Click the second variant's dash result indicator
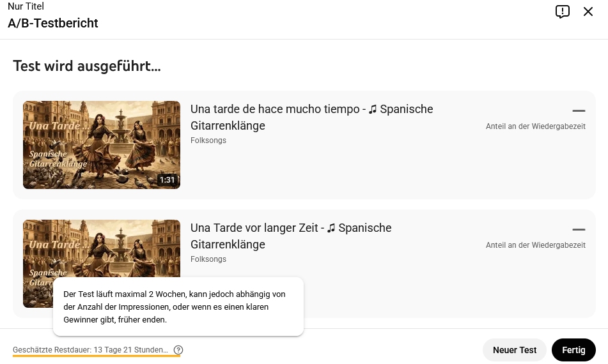The height and width of the screenshot is (364, 608). click(579, 229)
